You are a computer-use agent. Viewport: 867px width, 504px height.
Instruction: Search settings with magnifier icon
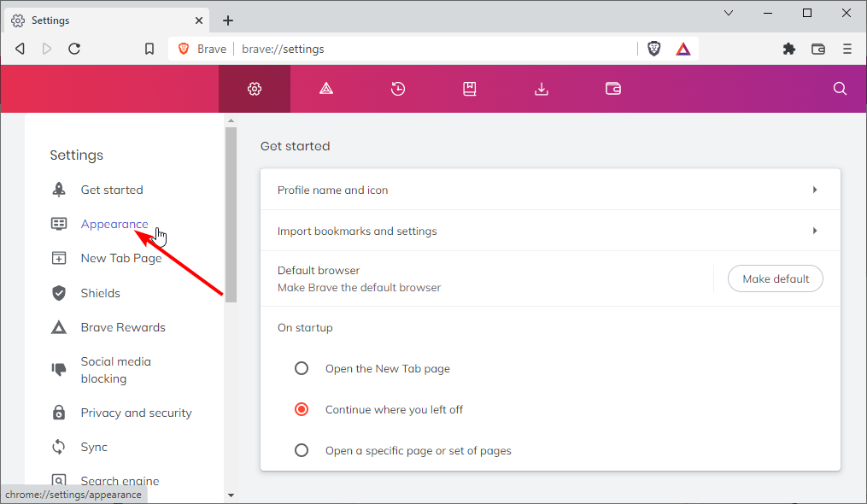pos(840,89)
